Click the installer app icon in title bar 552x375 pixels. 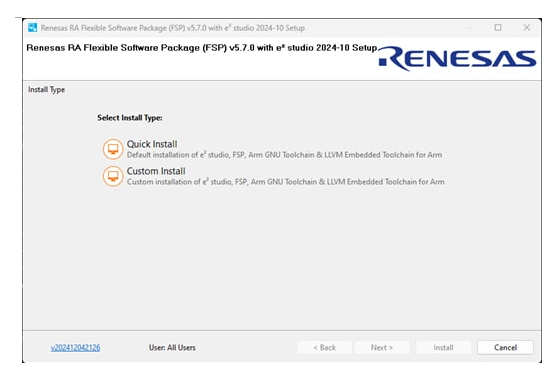(x=32, y=27)
